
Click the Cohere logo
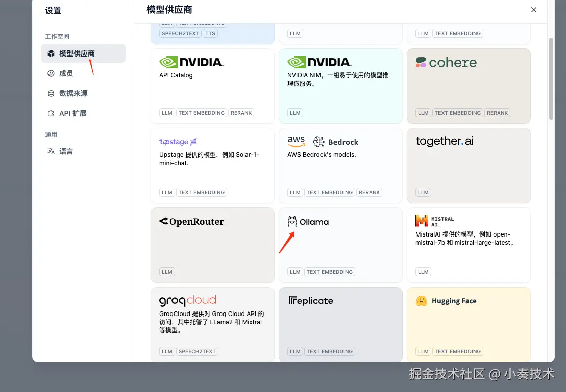[446, 62]
